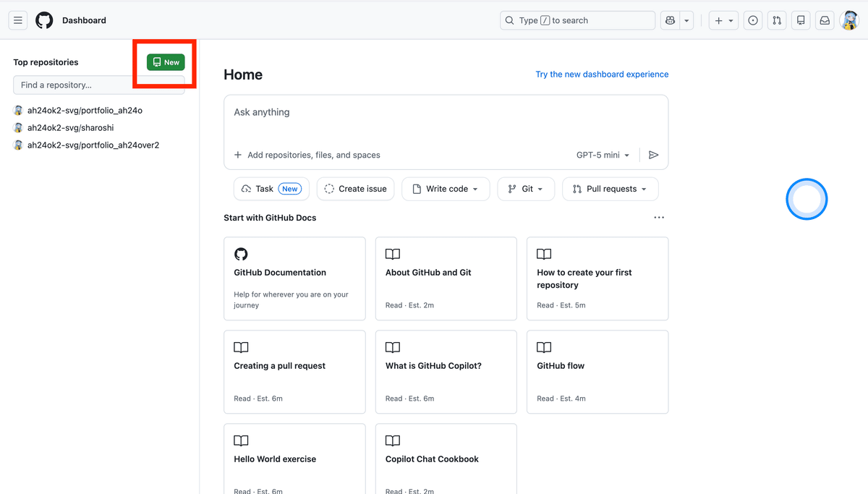Open the Issues icon in header
The image size is (868, 494).
coord(753,20)
